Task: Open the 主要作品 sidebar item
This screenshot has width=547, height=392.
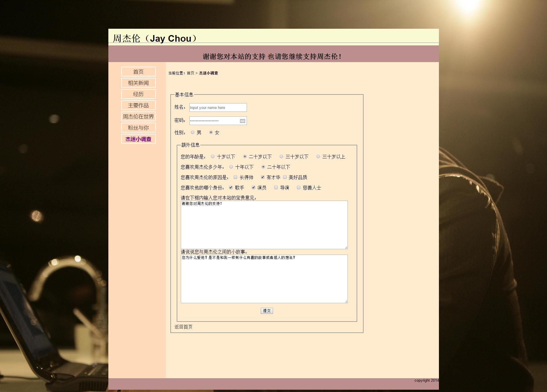Action: click(138, 105)
